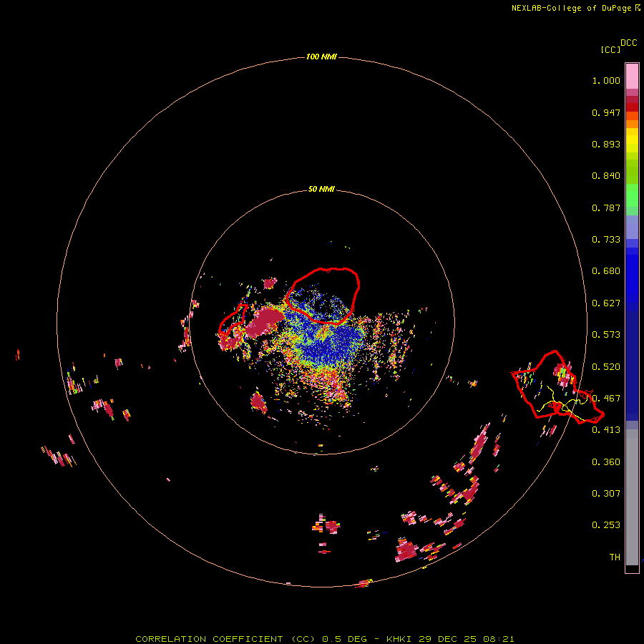
Task: Click the 100 NMI range ring label
Action: 321,57
